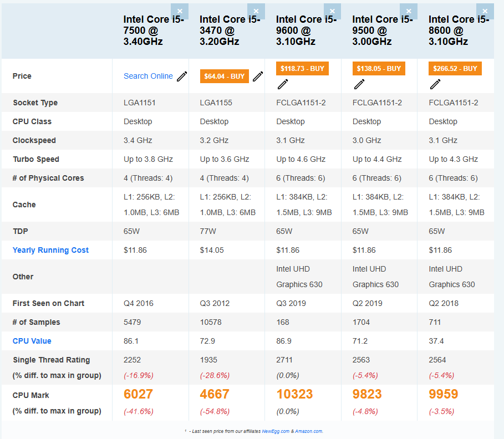This screenshot has width=504, height=439.
Task: Click pencil icon beside Search Online
Action: [x=182, y=76]
